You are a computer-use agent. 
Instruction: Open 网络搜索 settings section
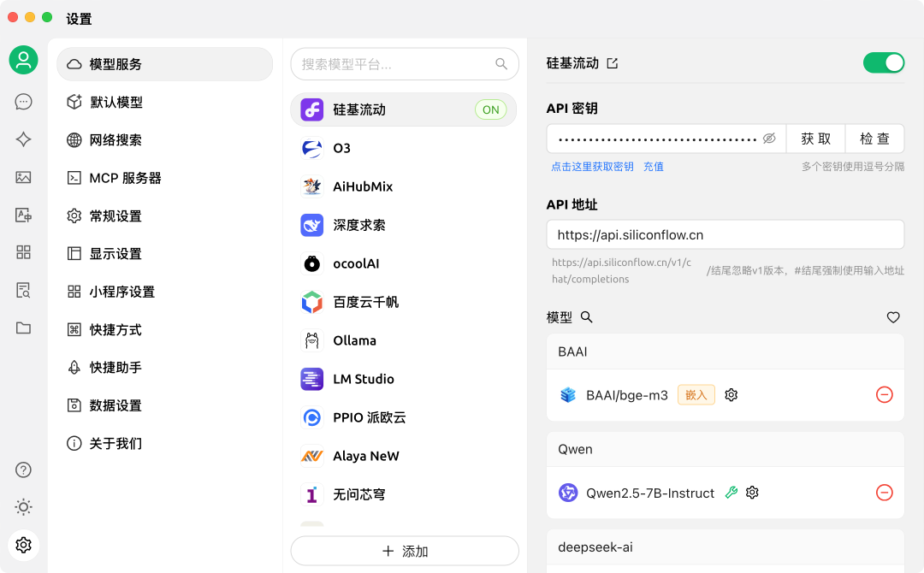tap(164, 140)
